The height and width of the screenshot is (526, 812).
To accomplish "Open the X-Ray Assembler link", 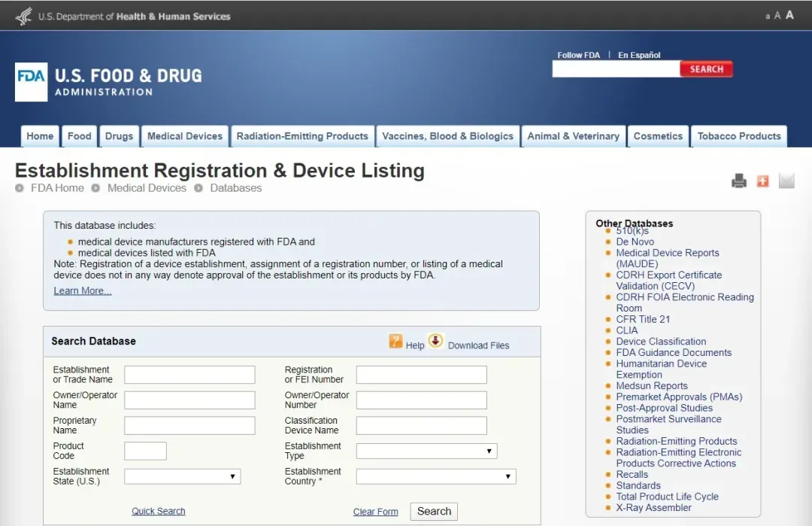I will tap(653, 508).
